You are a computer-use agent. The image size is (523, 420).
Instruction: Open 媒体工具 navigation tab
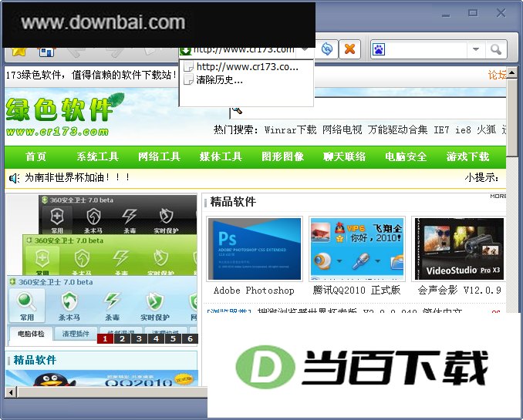pyautogui.click(x=221, y=156)
